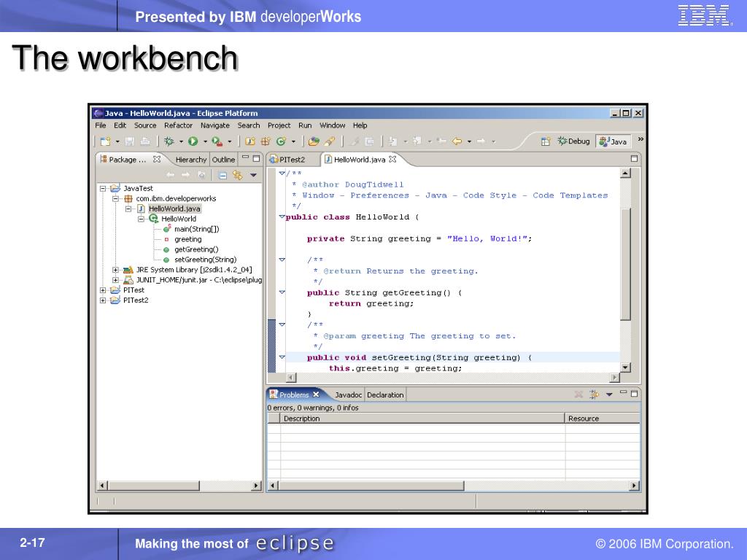Click the HelloWorld class icon in tree
The height and width of the screenshot is (560, 747).
pyautogui.click(x=153, y=219)
